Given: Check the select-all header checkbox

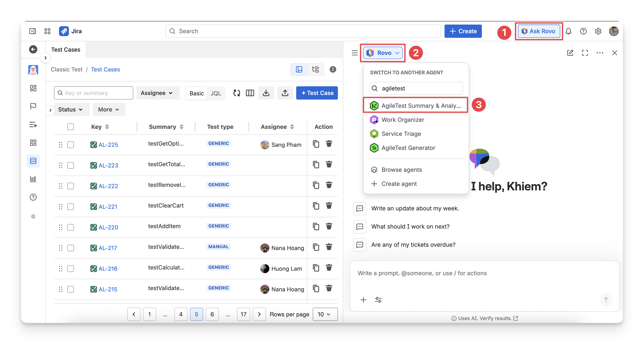Looking at the screenshot, I should pyautogui.click(x=71, y=127).
